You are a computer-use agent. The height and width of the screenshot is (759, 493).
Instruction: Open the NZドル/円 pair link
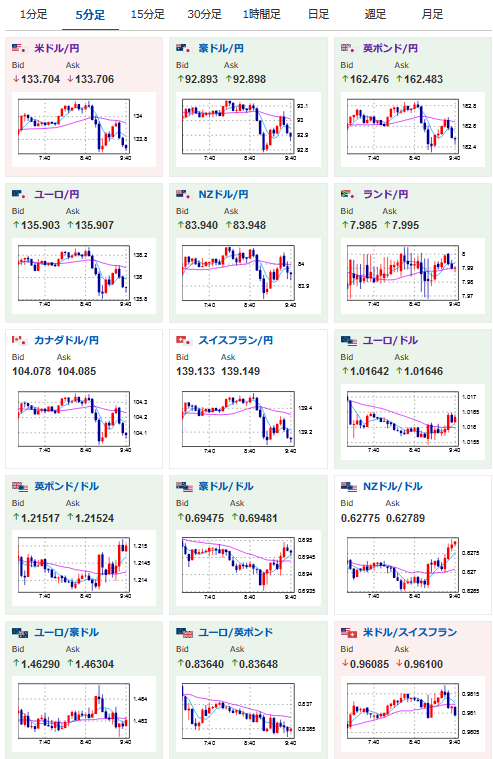tap(223, 194)
